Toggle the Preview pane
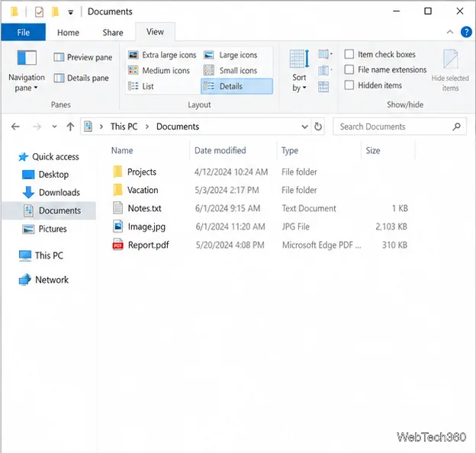The width and height of the screenshot is (476, 453). 83,57
